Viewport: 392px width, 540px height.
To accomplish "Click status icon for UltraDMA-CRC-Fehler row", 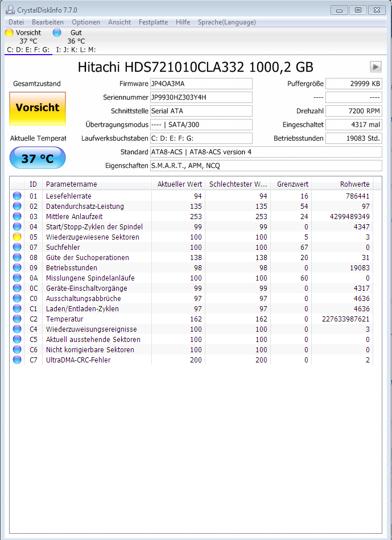I will [17, 360].
